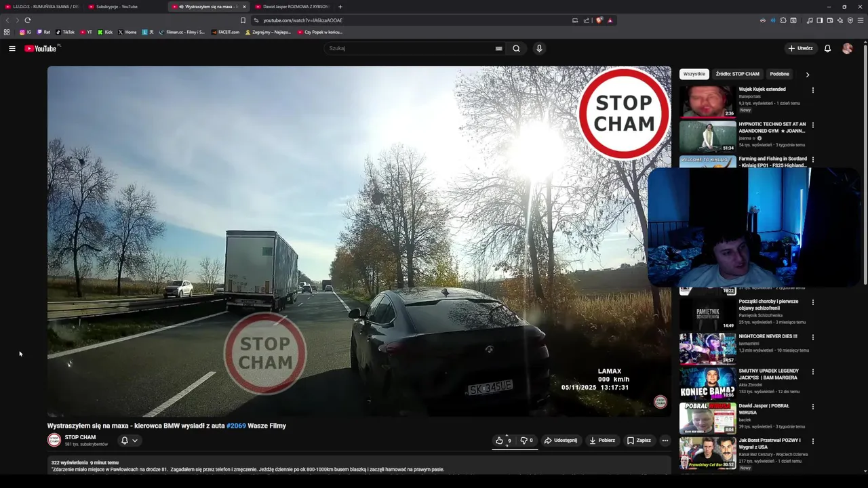Open the browser extensions puzzle icon
Screen dimensions: 868x488
pyautogui.click(x=783, y=20)
